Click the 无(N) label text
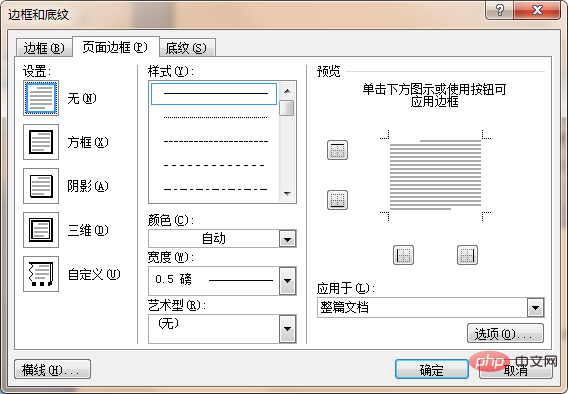Screen dimensions: 568x394 click(82, 98)
